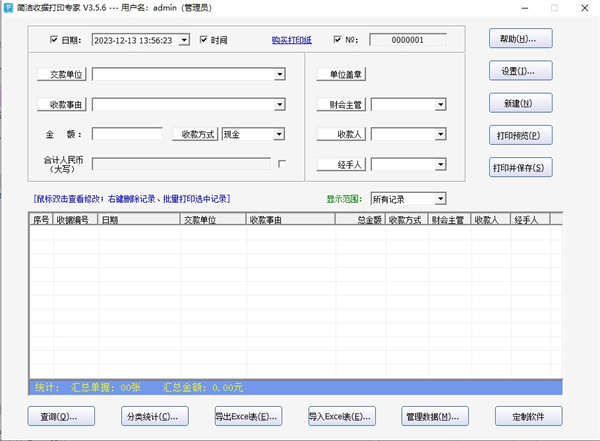Click the 购买打印纸 link

click(x=291, y=41)
